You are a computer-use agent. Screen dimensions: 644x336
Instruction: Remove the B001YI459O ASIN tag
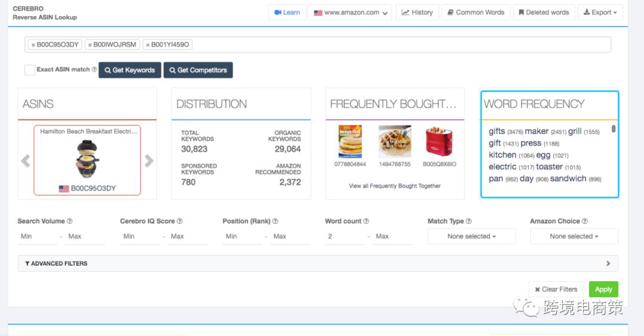click(x=148, y=45)
